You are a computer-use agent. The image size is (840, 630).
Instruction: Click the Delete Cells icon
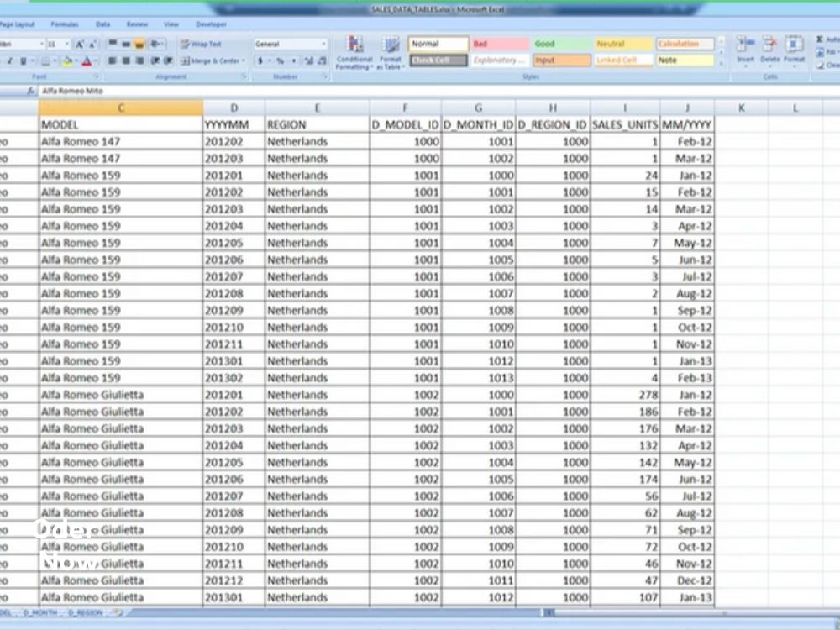click(769, 44)
